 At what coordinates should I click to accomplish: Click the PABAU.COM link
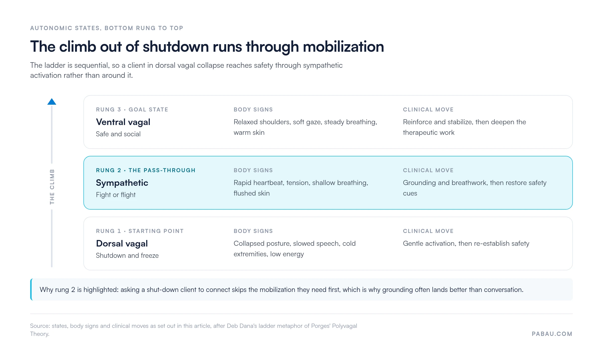pos(552,334)
